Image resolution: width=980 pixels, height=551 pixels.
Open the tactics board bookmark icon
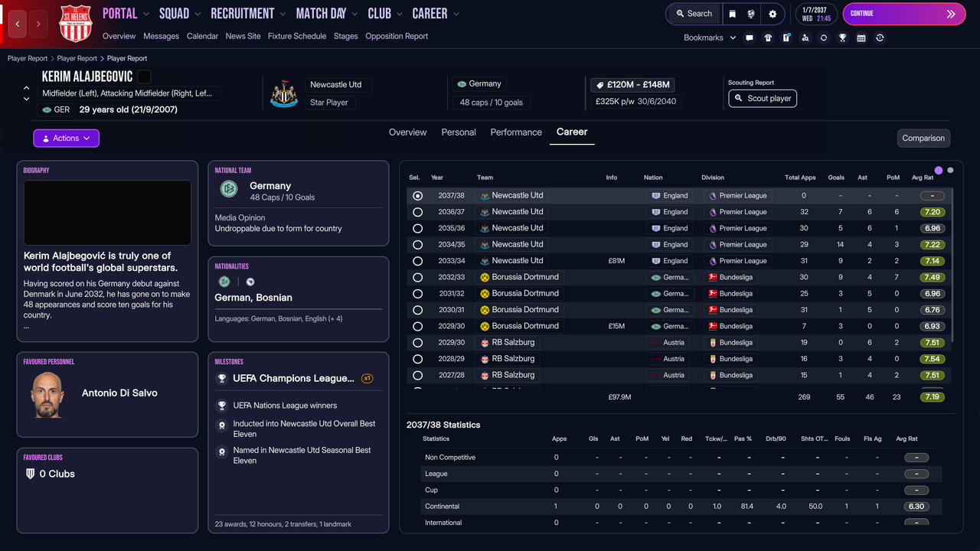786,37
